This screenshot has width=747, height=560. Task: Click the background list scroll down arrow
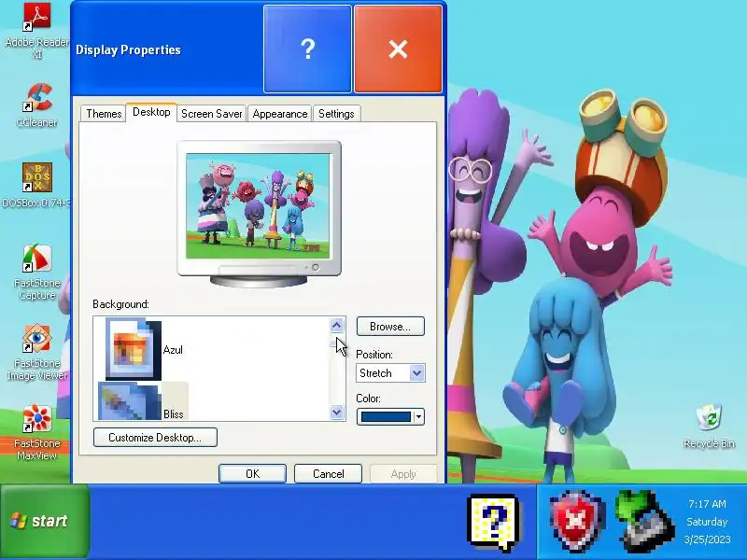(x=336, y=412)
